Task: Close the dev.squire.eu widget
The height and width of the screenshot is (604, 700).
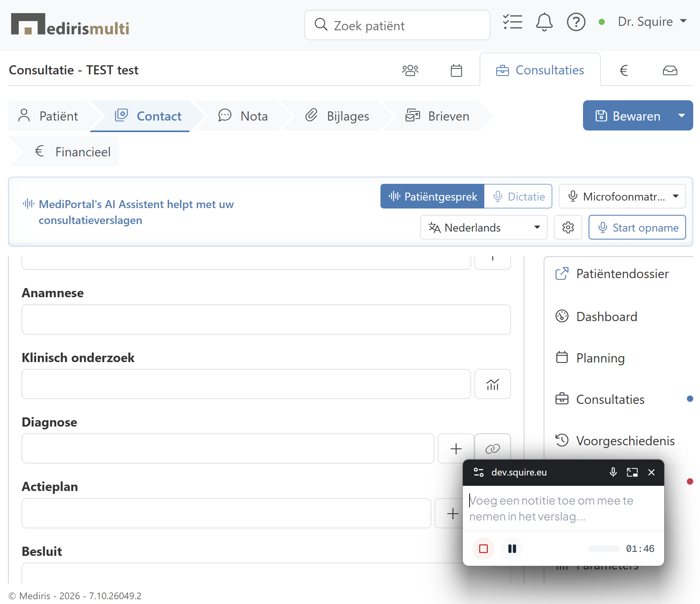Action: (651, 472)
